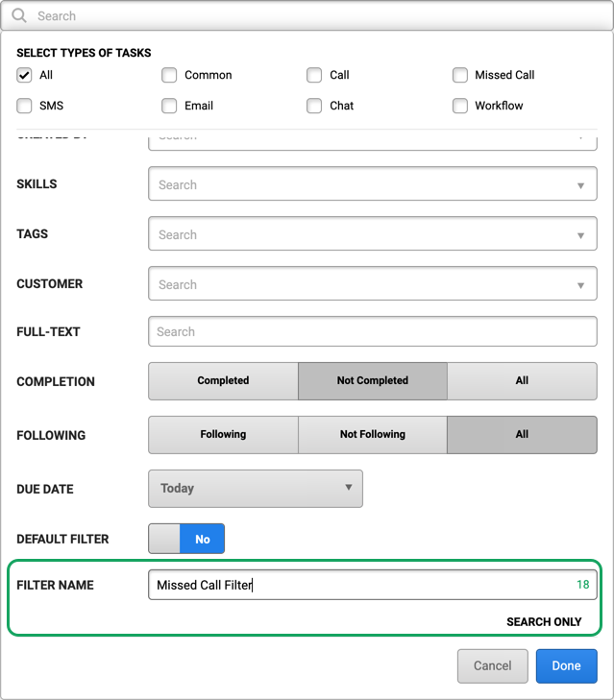This screenshot has width=614, height=700.
Task: Select Completed in Completion filter
Action: pyautogui.click(x=223, y=381)
